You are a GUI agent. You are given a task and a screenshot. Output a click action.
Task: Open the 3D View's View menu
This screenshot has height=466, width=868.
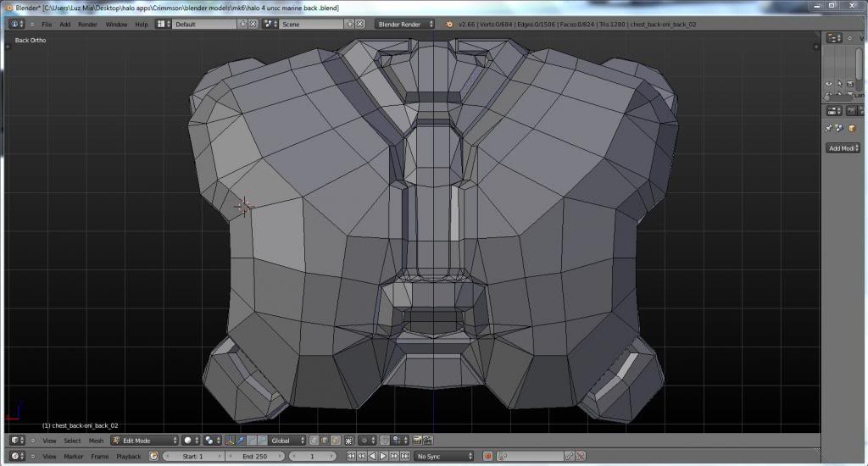click(x=49, y=441)
